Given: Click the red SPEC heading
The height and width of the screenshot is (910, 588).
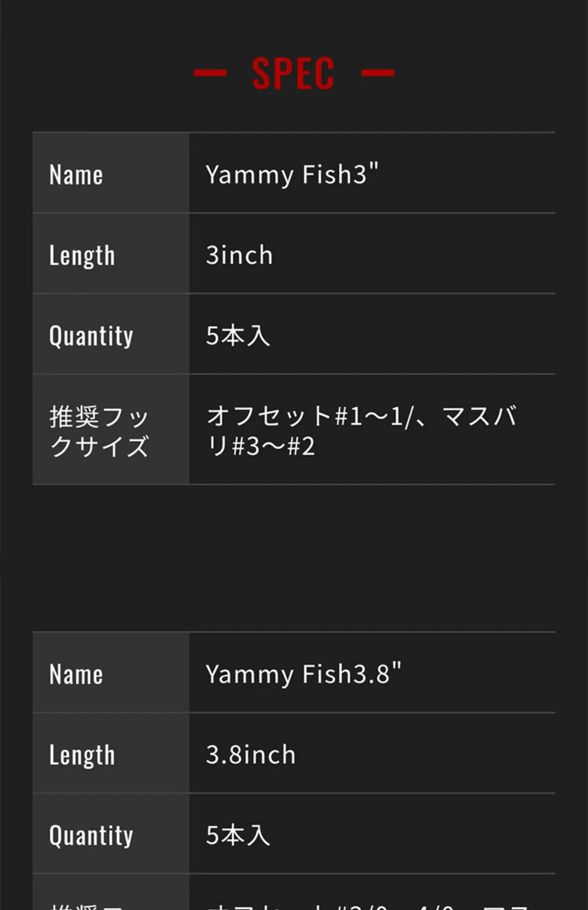Looking at the screenshot, I should click(x=293, y=73).
